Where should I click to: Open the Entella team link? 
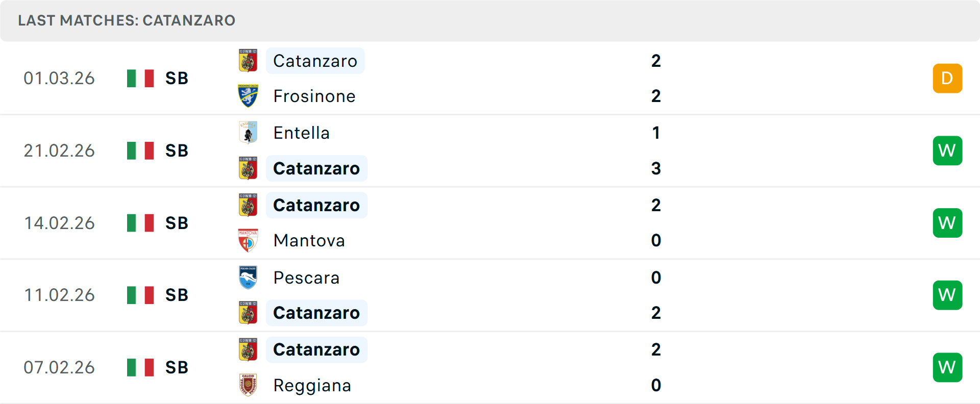click(x=301, y=133)
